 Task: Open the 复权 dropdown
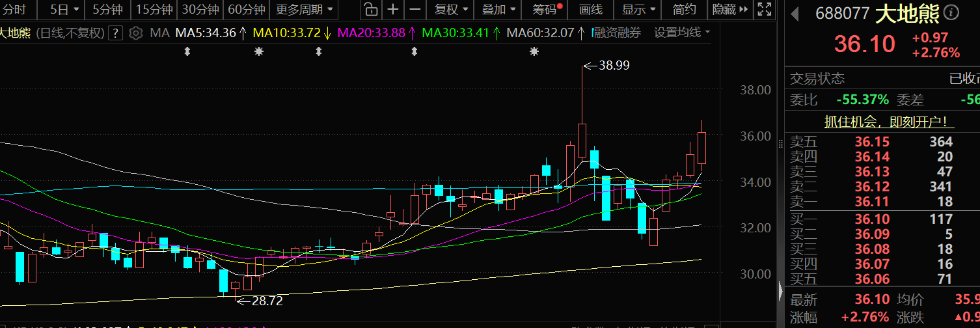(x=450, y=9)
